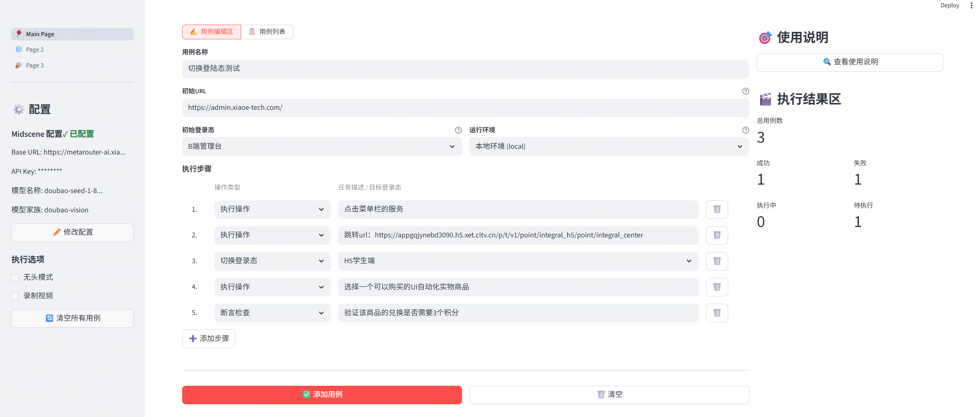Click the help icon beside 初始登录态
This screenshot has height=417, width=980.
pyautogui.click(x=458, y=130)
